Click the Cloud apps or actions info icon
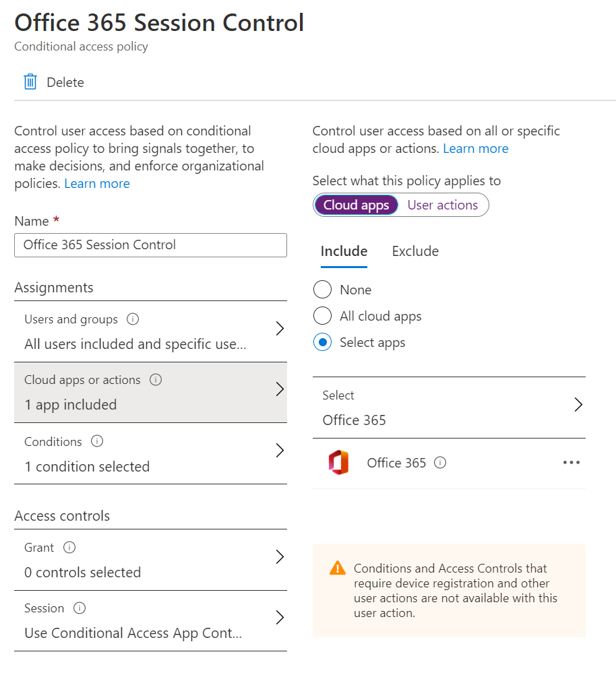 (x=156, y=379)
